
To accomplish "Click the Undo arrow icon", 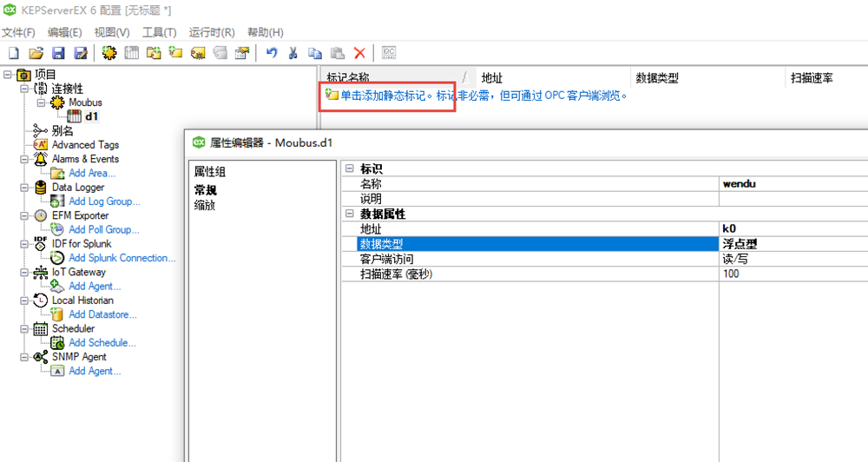I will pyautogui.click(x=271, y=53).
